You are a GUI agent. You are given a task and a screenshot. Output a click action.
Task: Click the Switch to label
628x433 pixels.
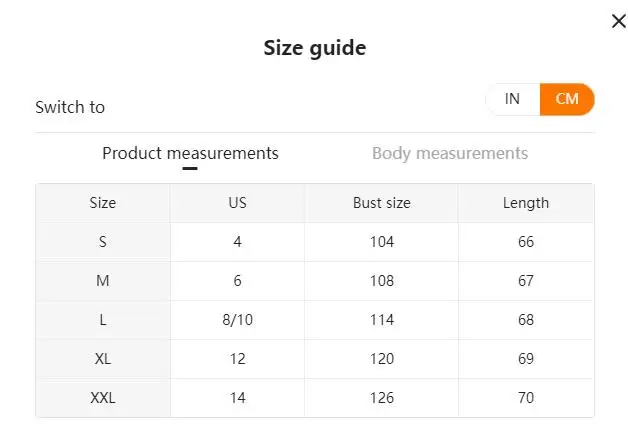[70, 107]
